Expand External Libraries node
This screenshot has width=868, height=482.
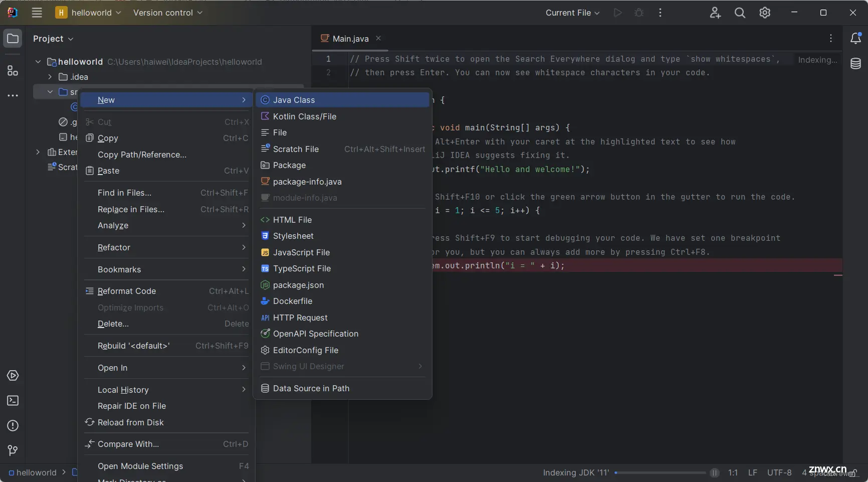(38, 152)
